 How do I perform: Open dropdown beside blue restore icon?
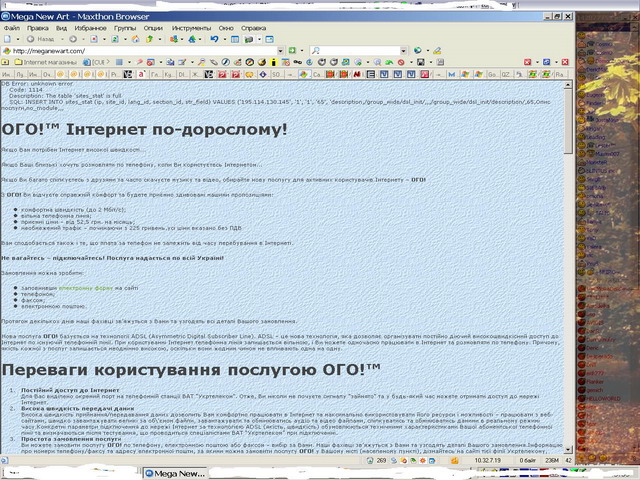[556, 62]
